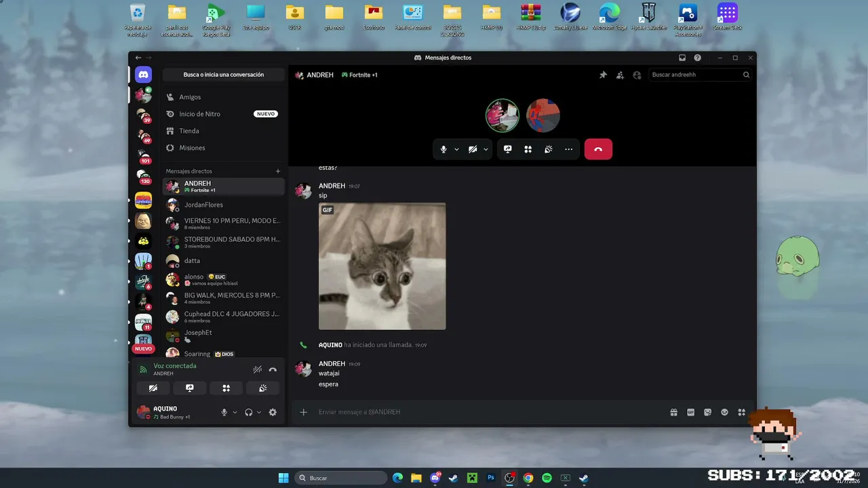Open 'VIERNES 10 PM PERU' group chat
Image resolution: width=868 pixels, height=488 pixels.
coord(223,224)
